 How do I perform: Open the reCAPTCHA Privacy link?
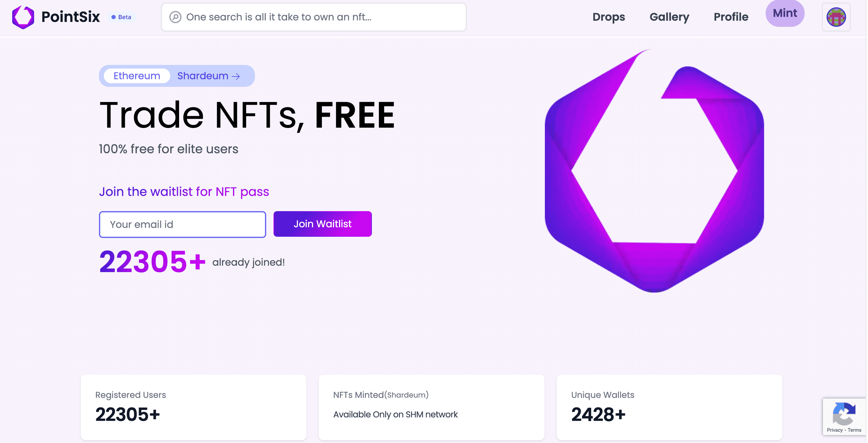[834, 430]
